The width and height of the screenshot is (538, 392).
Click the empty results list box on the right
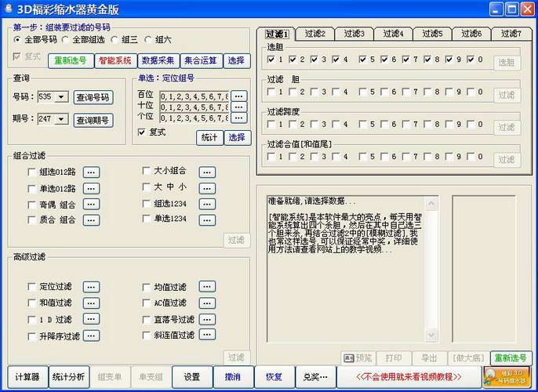[x=484, y=269]
